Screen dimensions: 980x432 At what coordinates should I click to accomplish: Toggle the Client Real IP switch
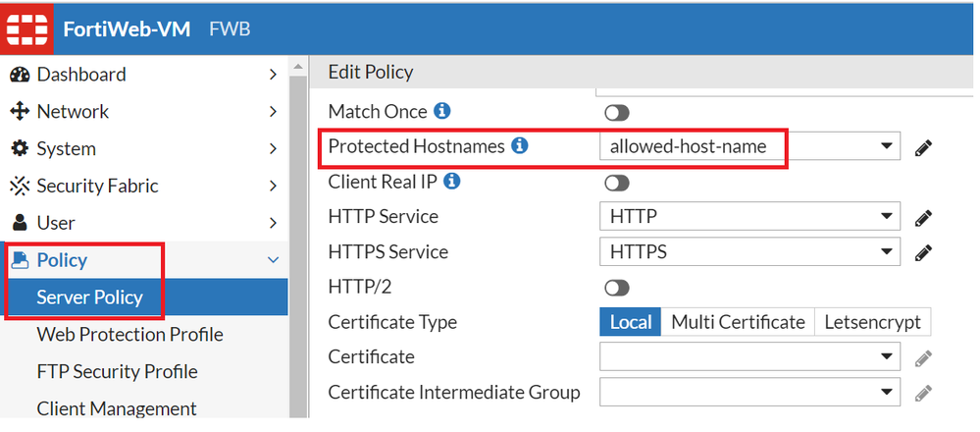coord(617,183)
